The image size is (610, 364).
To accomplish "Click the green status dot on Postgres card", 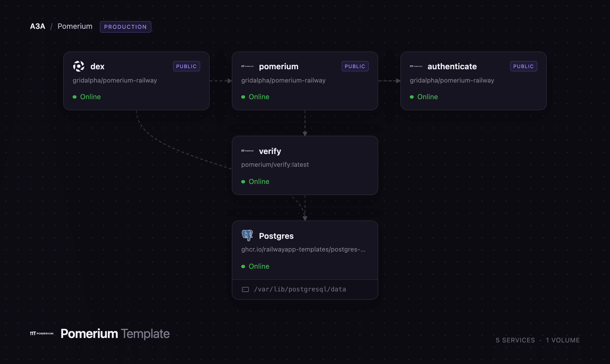I will coord(243,266).
